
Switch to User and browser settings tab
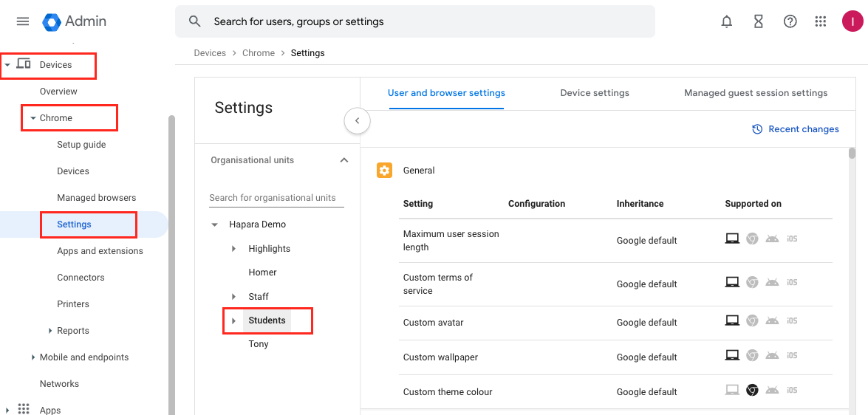(446, 93)
